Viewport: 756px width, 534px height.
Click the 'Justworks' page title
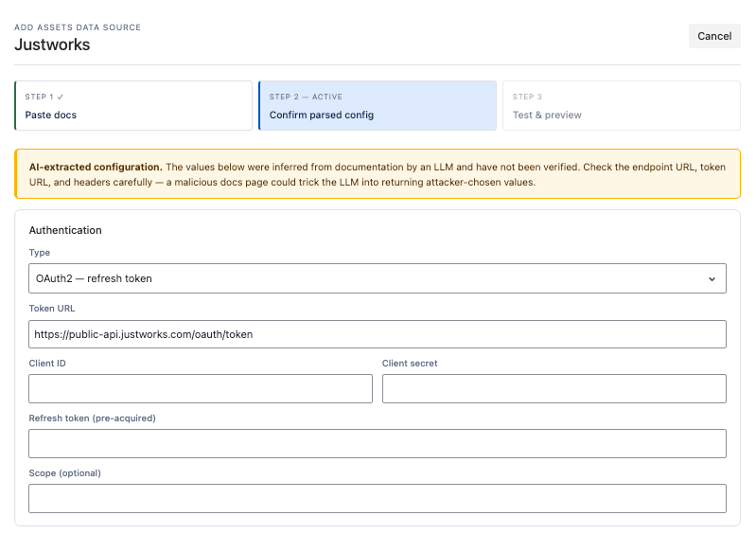[x=52, y=44]
